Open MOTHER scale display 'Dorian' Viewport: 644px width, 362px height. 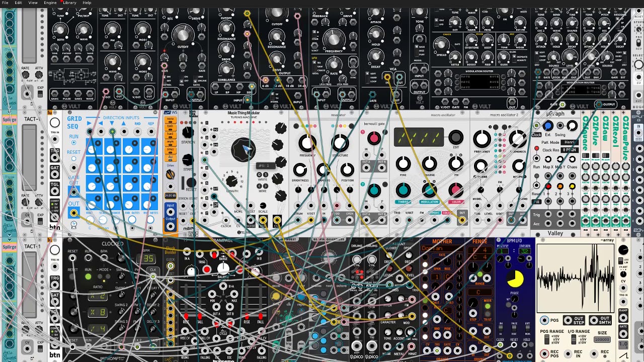pyautogui.click(x=442, y=248)
